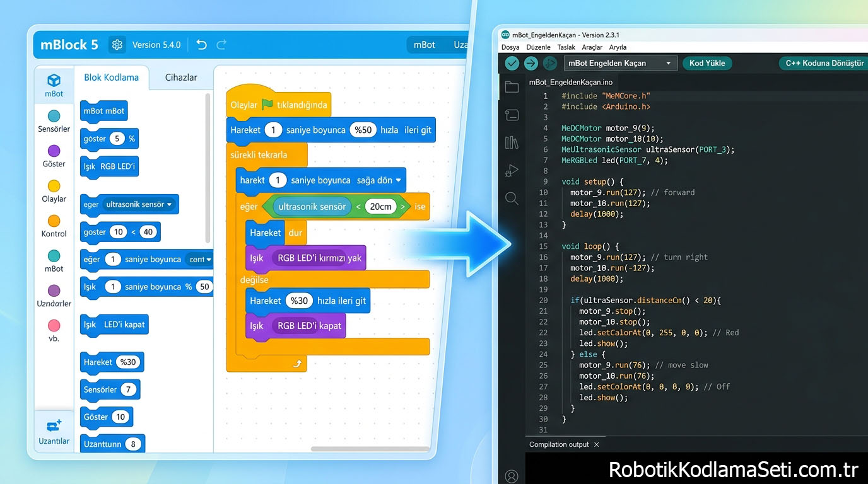The height and width of the screenshot is (484, 868).
Task: Redo action in mBlock toolbar
Action: click(x=221, y=45)
